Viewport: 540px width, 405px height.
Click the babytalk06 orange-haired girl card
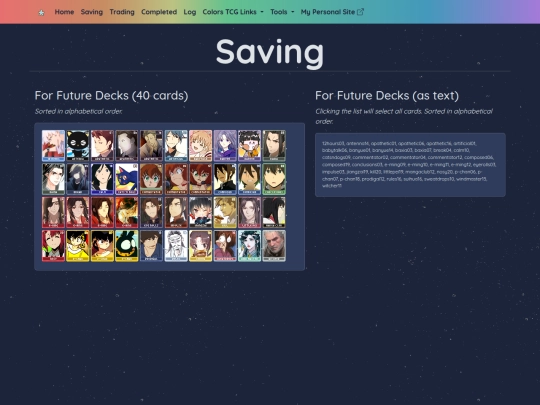tap(200, 146)
